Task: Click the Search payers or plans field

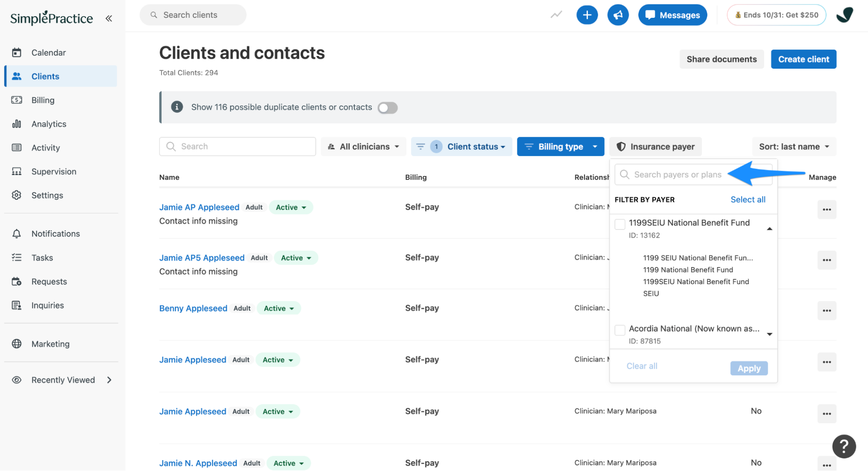Action: (x=693, y=175)
